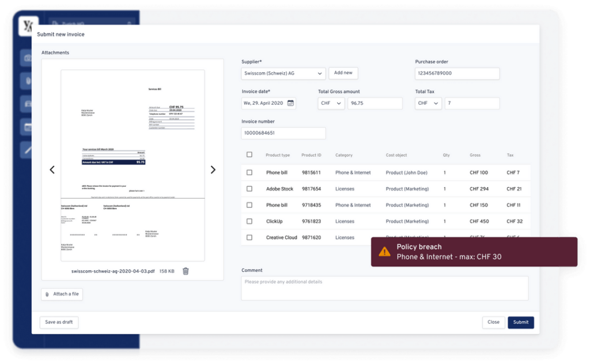The height and width of the screenshot is (364, 590).
Task: Click gross amount CHF 100
Action: coord(479,173)
